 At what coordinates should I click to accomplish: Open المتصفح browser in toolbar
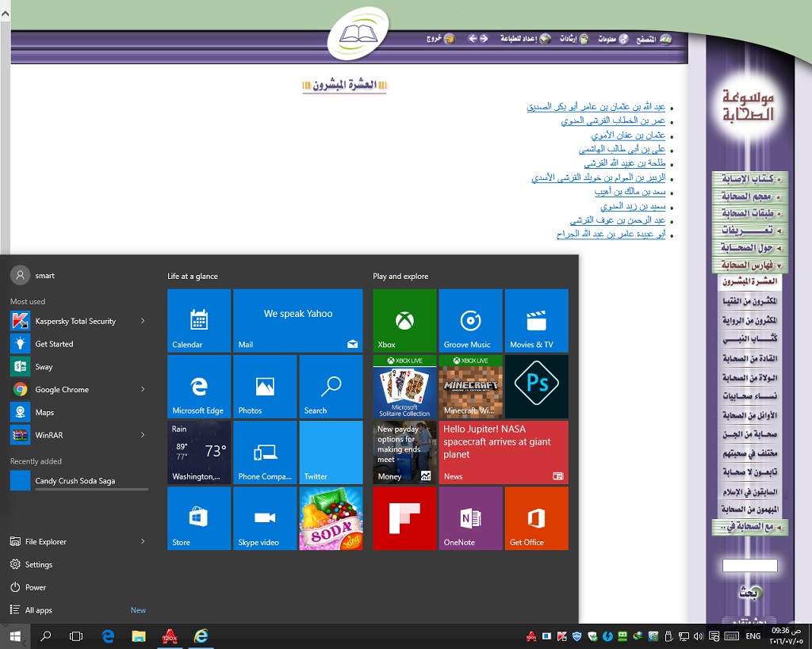click(654, 39)
